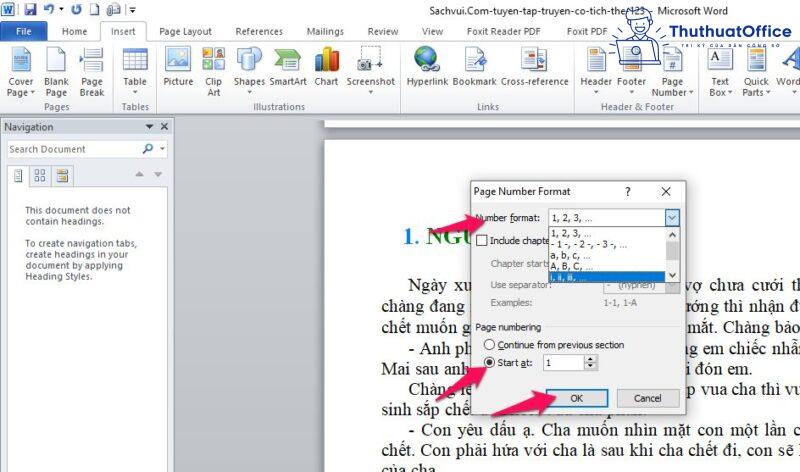
Task: Close the Navigation pane
Action: [x=164, y=127]
